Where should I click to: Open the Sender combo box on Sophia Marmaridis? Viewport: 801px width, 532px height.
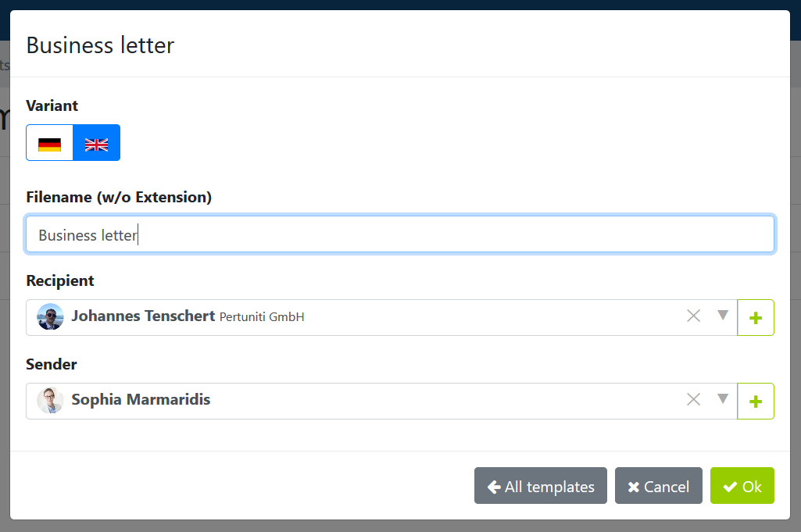(x=381, y=402)
